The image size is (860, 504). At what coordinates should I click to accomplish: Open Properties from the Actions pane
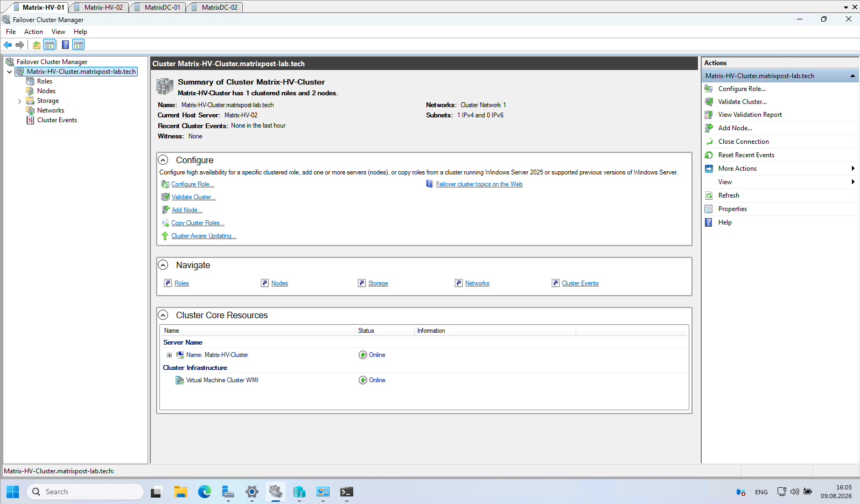point(732,209)
